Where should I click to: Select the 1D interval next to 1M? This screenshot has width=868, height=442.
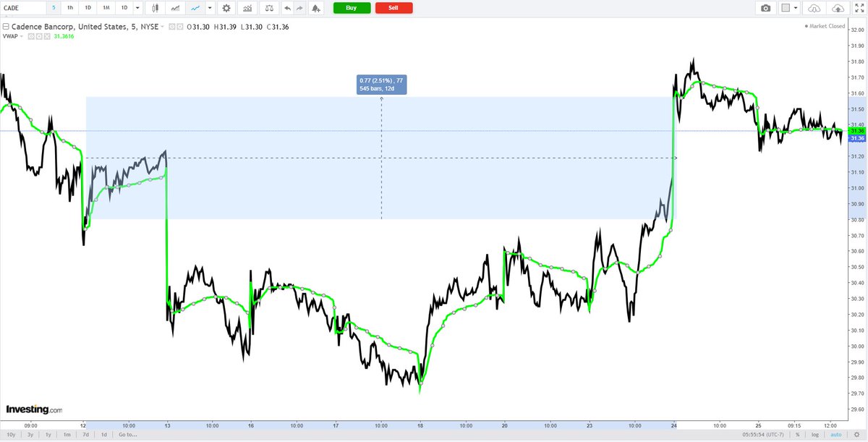(x=124, y=8)
